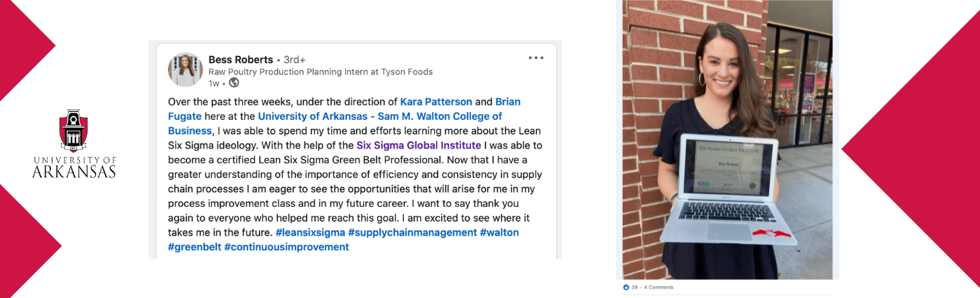Click the #greenbelt hashtag
The width and height of the screenshot is (980, 298).
click(193, 247)
